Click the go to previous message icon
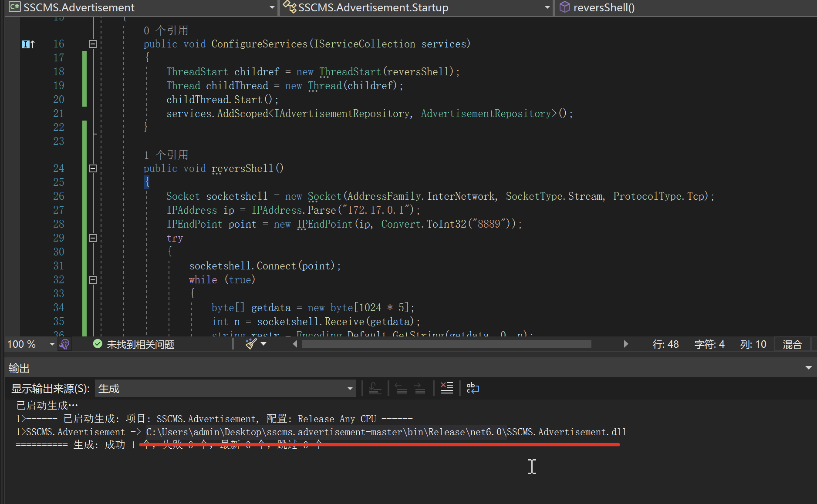The width and height of the screenshot is (817, 504). 401,388
